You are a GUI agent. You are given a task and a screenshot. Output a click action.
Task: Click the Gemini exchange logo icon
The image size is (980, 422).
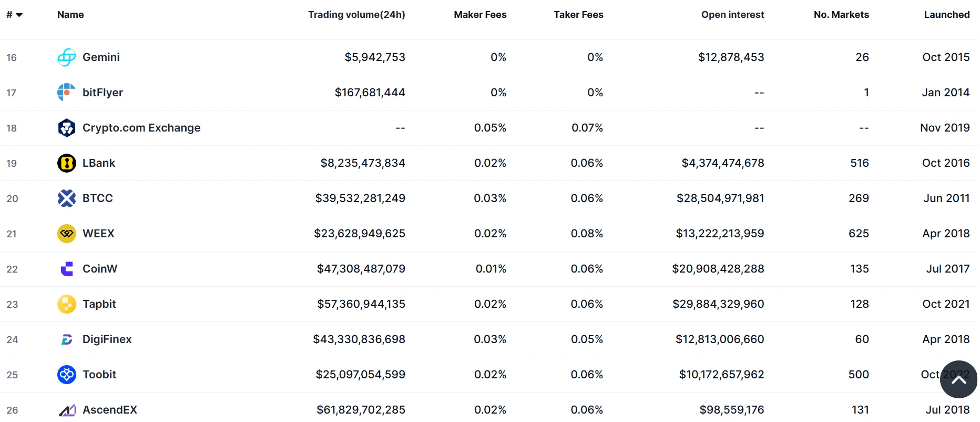click(67, 57)
